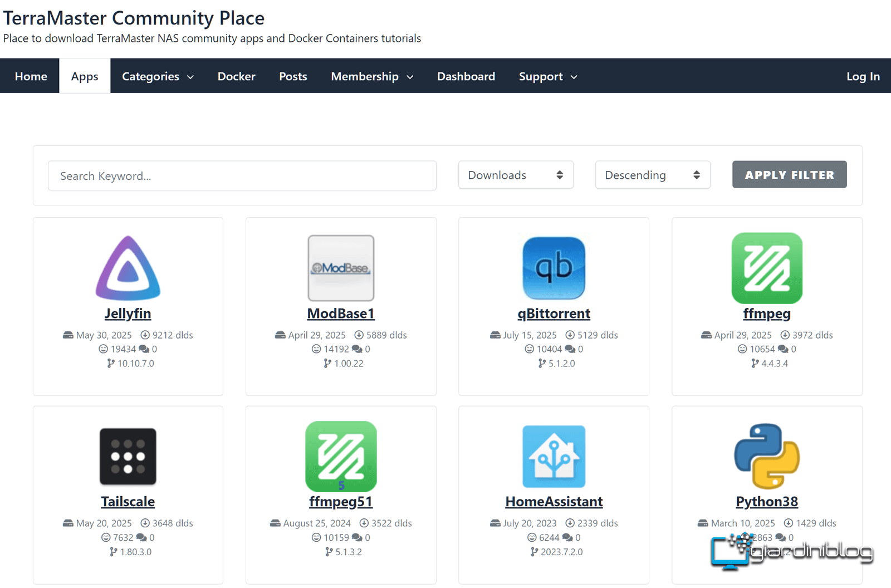891x588 pixels.
Task: Click the views smiley icon next to 19434
Action: click(x=103, y=349)
